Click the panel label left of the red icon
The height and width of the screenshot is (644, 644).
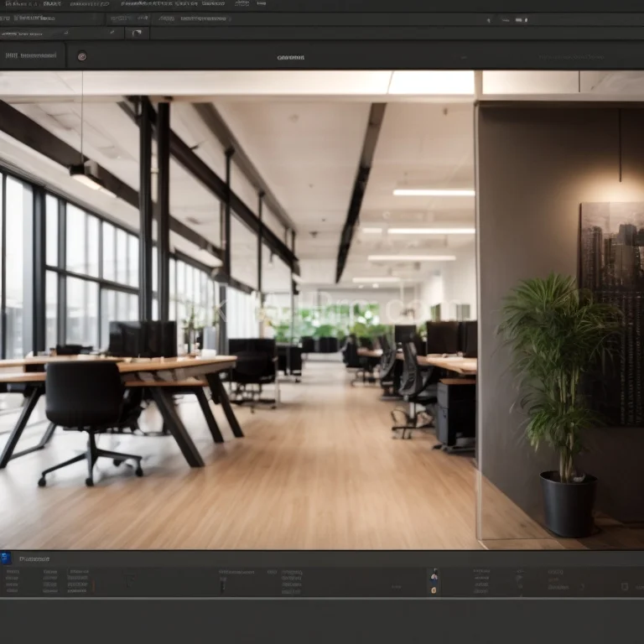click(32, 56)
